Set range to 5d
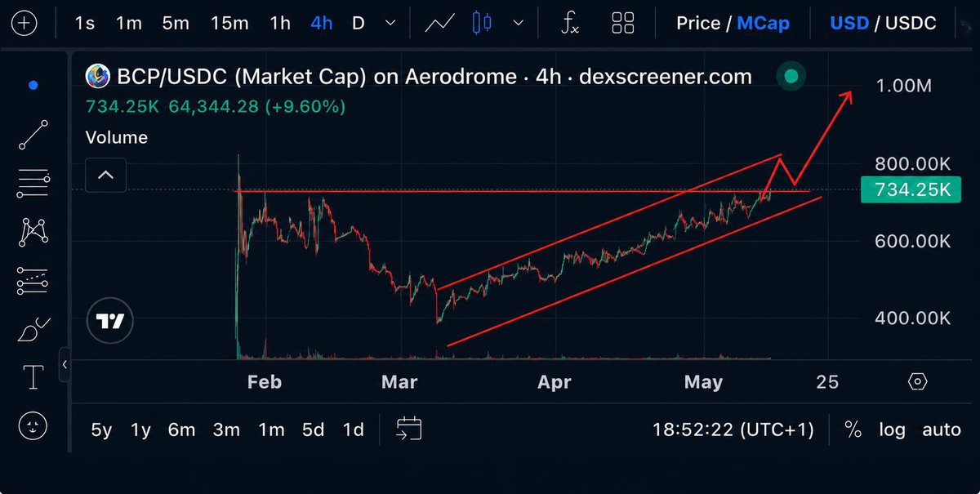Viewport: 980px width, 494px height. tap(313, 429)
